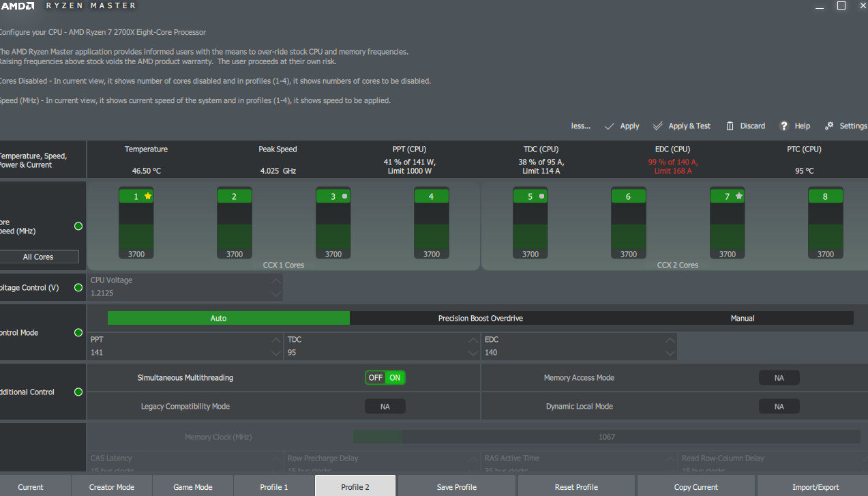Select Manual control mode

(x=743, y=318)
